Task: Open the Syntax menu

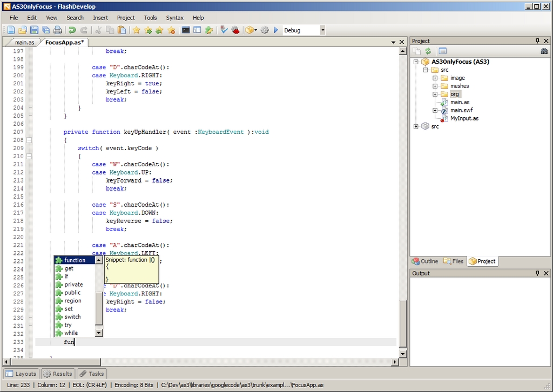Action: tap(174, 18)
